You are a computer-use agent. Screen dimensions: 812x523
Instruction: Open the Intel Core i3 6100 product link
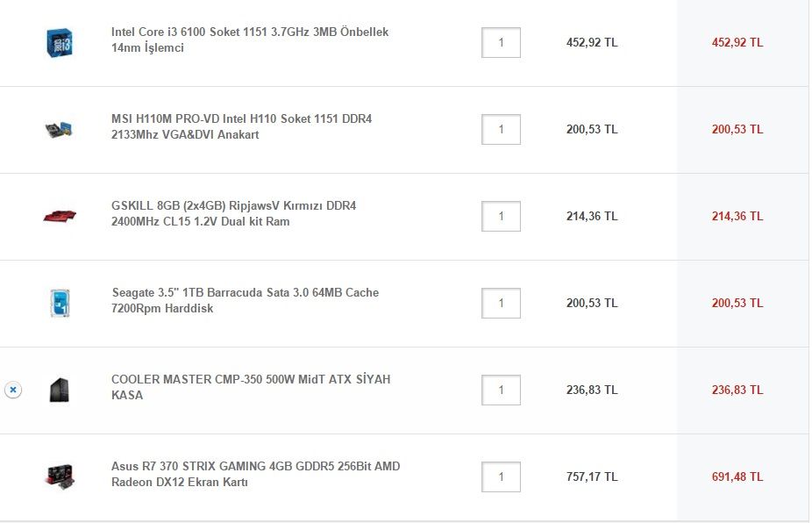250,39
